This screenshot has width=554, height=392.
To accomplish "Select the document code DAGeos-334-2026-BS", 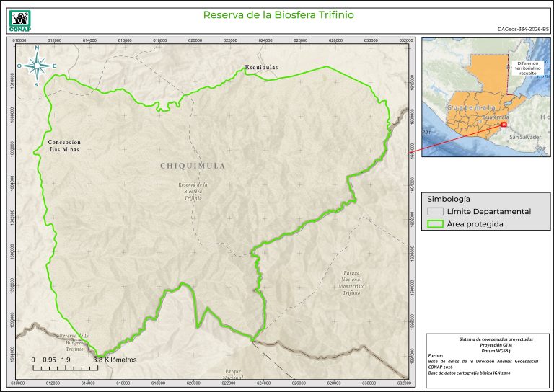I will [522, 30].
